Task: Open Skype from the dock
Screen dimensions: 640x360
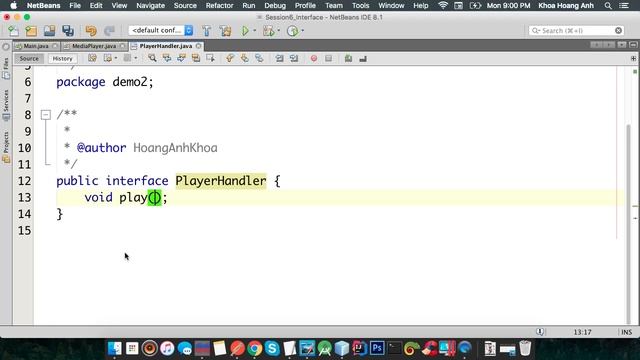Action: tap(272, 349)
